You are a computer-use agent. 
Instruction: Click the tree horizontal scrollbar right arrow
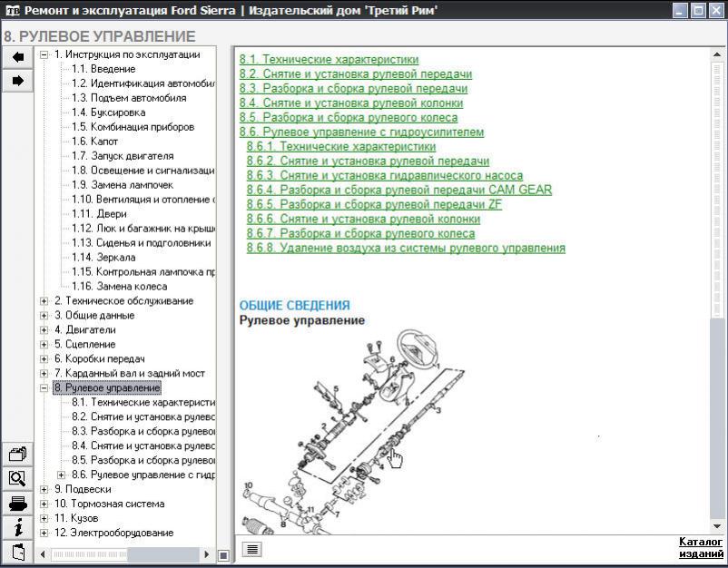pos(207,554)
